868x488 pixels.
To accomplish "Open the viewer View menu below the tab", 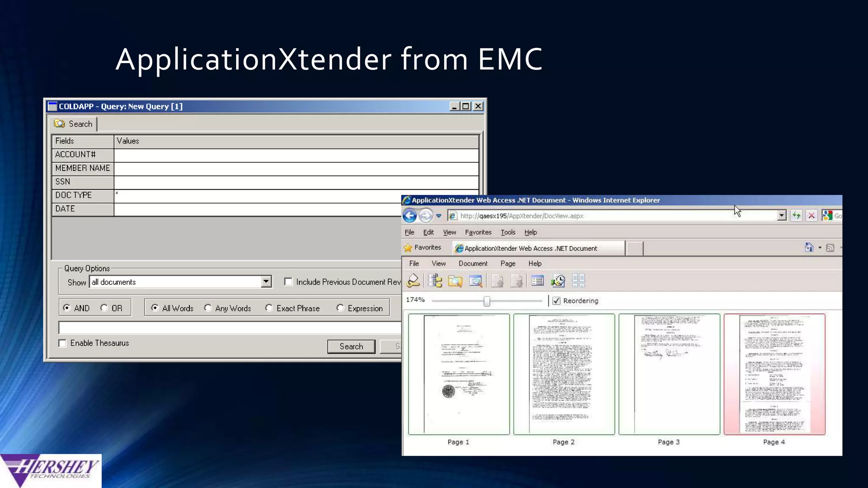I will coord(439,263).
